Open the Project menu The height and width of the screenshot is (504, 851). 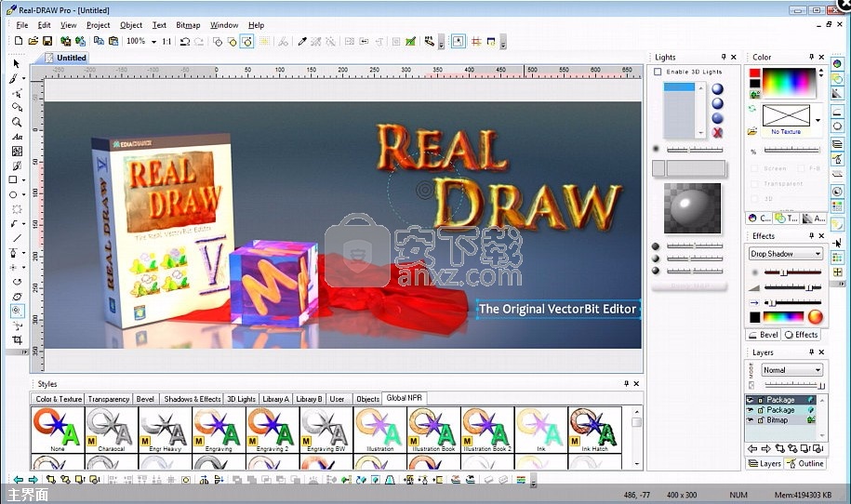[99, 25]
